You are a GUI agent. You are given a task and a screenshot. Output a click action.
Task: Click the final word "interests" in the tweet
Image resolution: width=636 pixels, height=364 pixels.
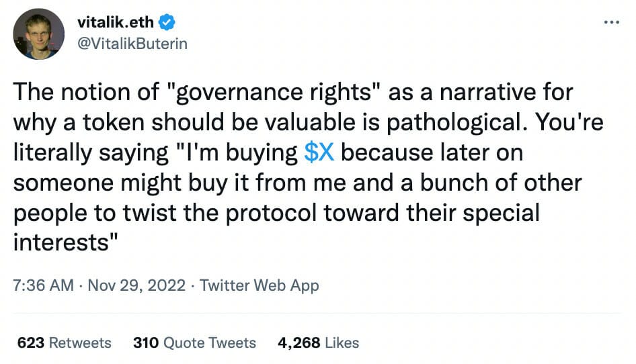point(61,241)
